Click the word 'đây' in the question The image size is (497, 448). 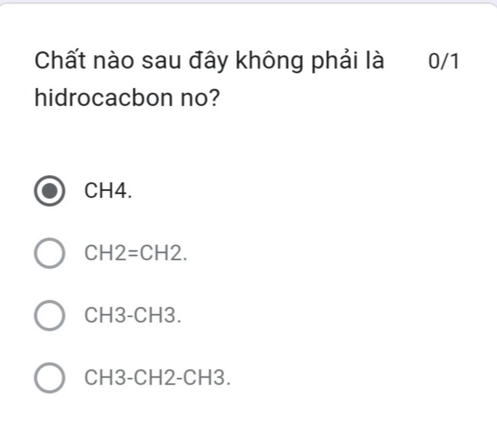[x=209, y=61]
